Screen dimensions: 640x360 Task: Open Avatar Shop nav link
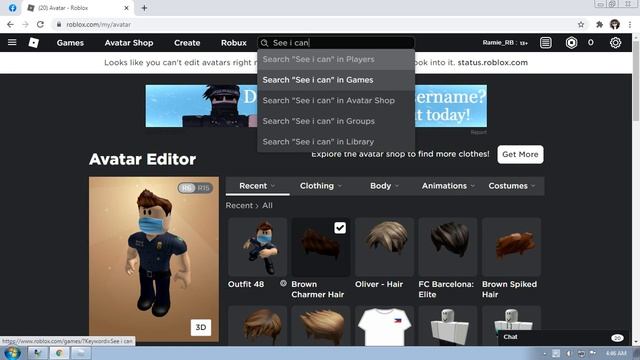pos(129,43)
